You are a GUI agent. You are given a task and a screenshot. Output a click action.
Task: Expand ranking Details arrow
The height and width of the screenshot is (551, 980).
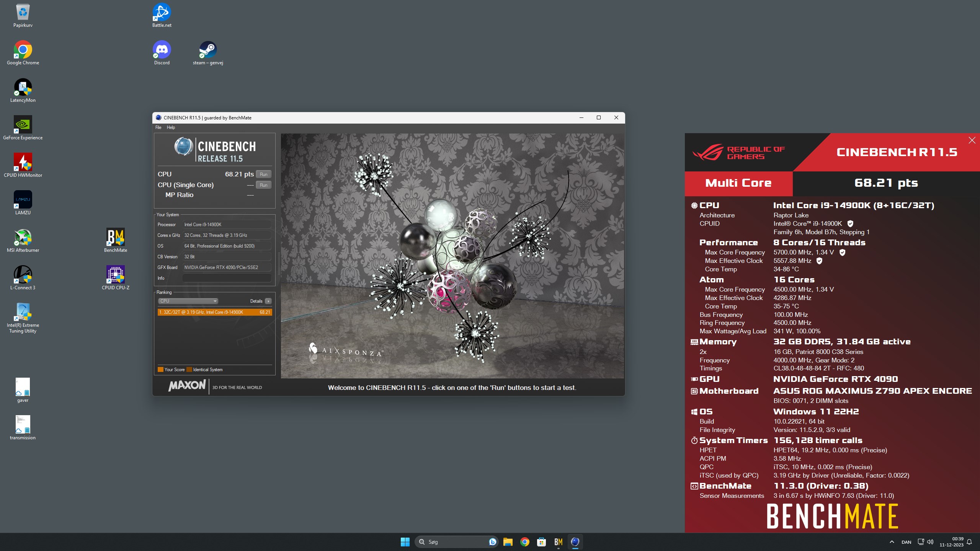point(268,301)
